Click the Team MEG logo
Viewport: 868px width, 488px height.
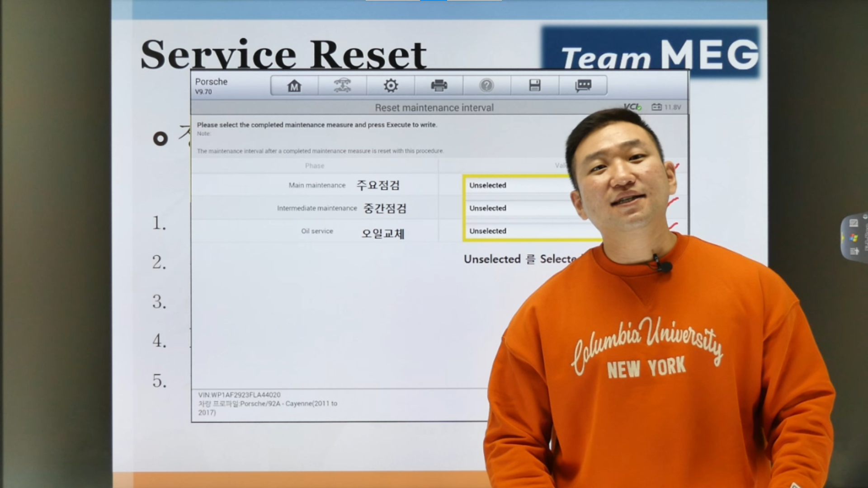651,52
